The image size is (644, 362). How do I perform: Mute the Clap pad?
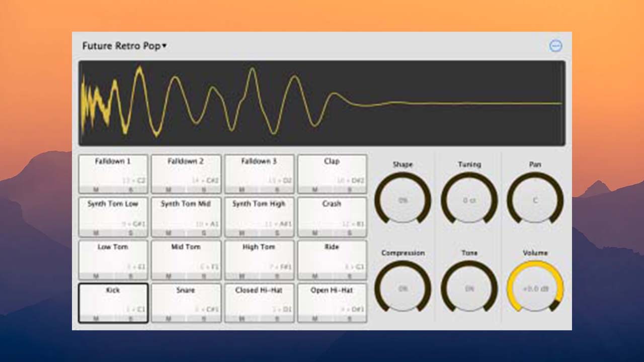click(x=315, y=190)
